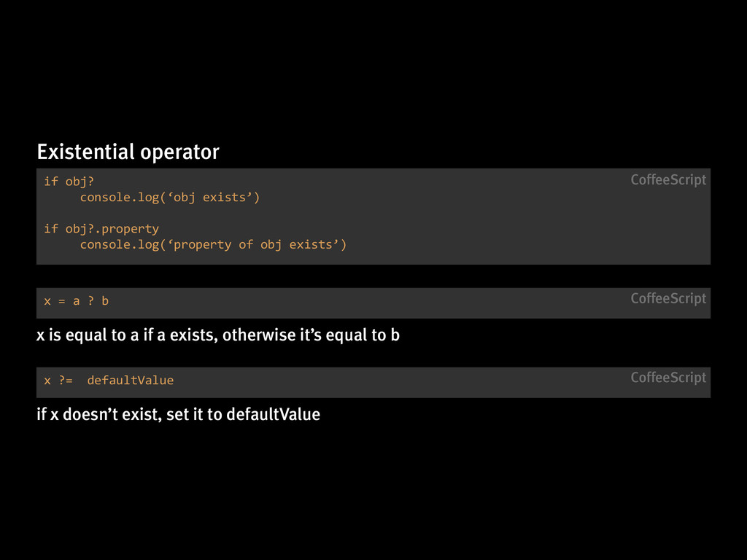The image size is (747, 560).
Task: Click the 'property of obj exists' log line
Action: click(213, 244)
